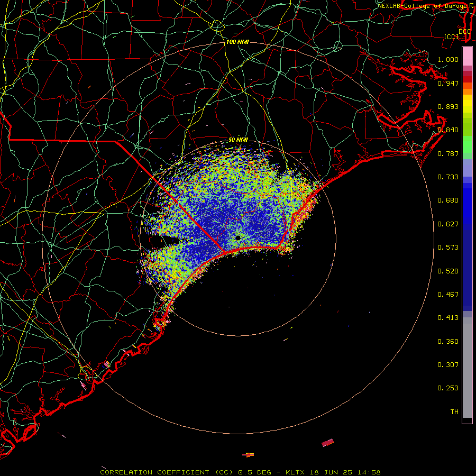Click the 18 JUN 25 date text
This screenshot has width=476, height=476.
coord(331,472)
